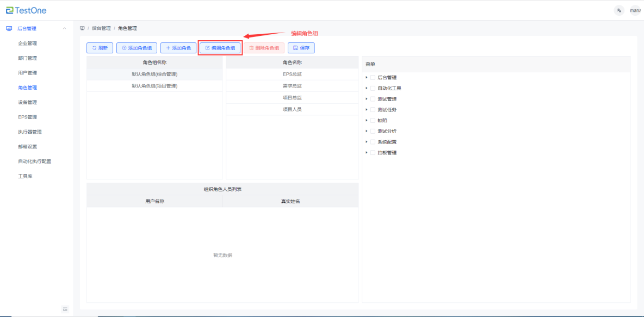Open 设备管理 in the sidebar
Viewport: 644px width, 317px height.
[x=27, y=102]
